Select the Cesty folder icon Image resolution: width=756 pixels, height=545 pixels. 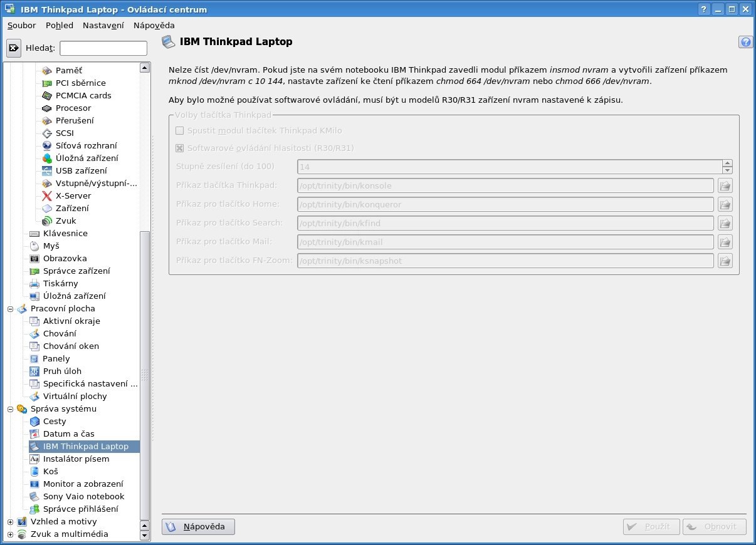[34, 422]
